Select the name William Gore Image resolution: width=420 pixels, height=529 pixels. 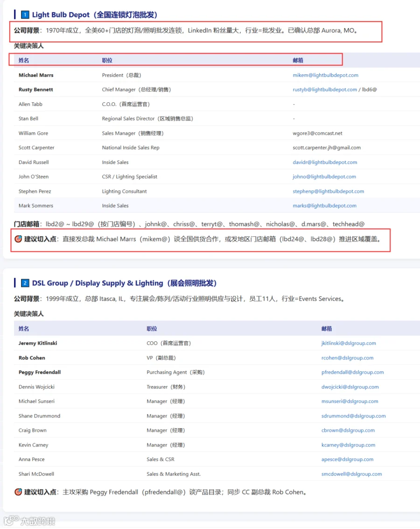(33, 133)
